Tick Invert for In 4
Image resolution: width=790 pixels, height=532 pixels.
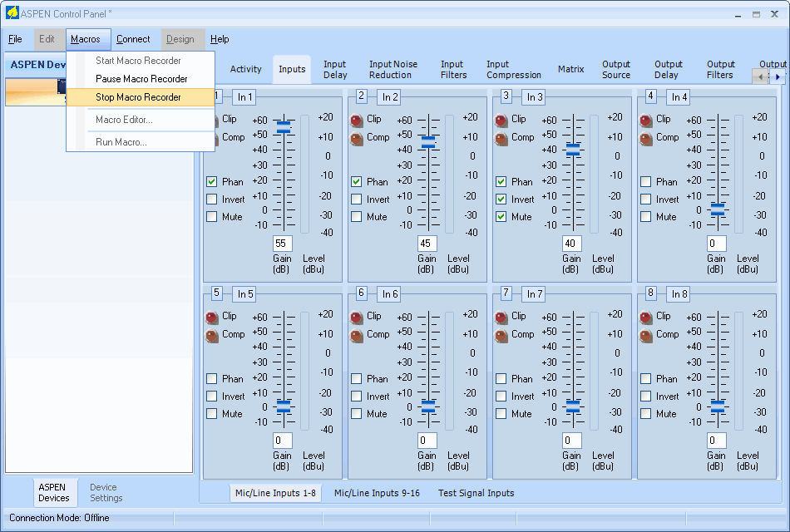(645, 199)
